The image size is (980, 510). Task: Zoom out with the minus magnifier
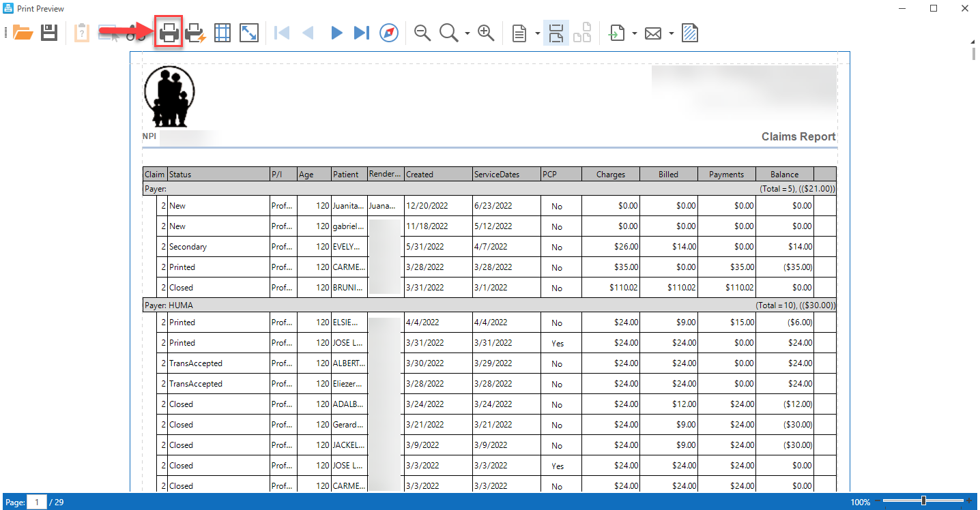[422, 33]
